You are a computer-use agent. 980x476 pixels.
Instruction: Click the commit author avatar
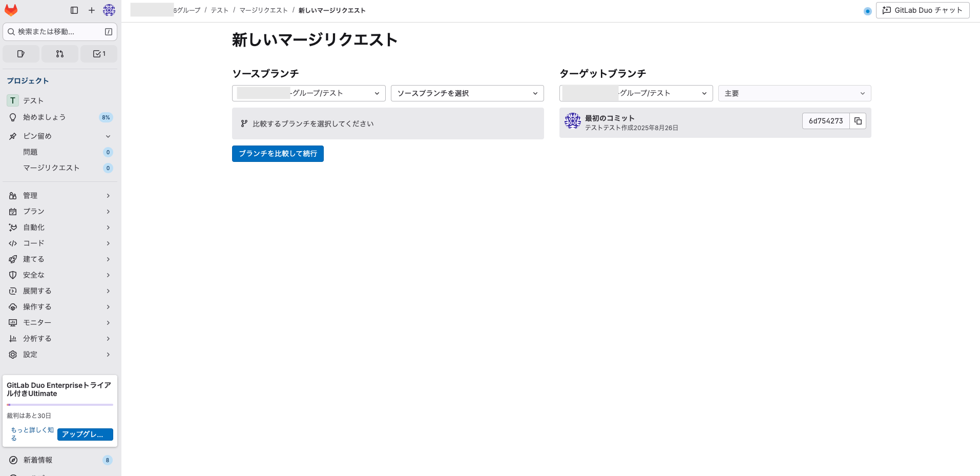coord(573,121)
